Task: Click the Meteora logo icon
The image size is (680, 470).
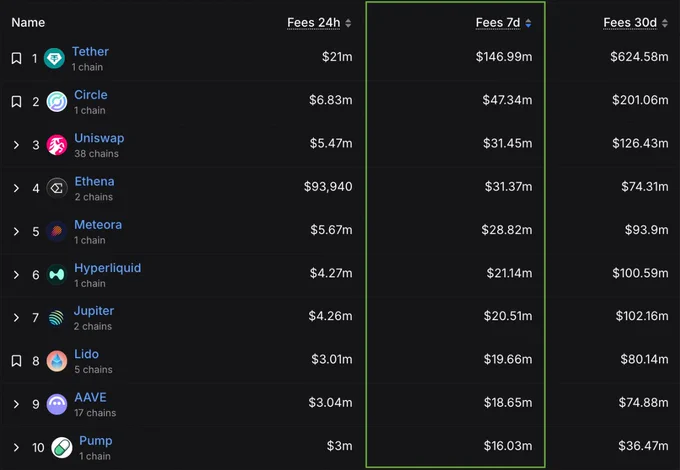Action: click(57, 231)
